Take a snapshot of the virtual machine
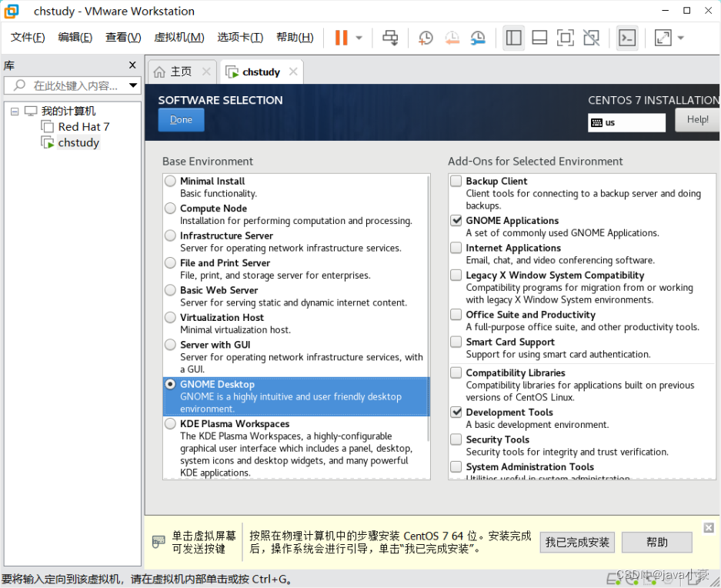 click(x=426, y=38)
